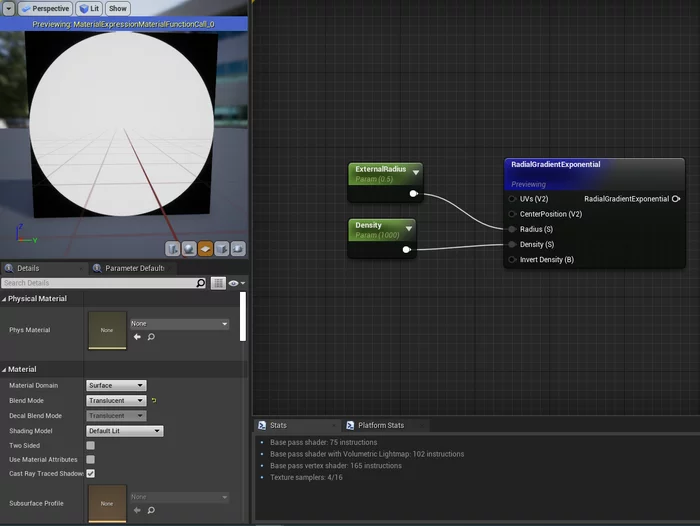Click the magnifier icon in Search Details
Image resolution: width=700 pixels, height=526 pixels.
pyautogui.click(x=200, y=283)
